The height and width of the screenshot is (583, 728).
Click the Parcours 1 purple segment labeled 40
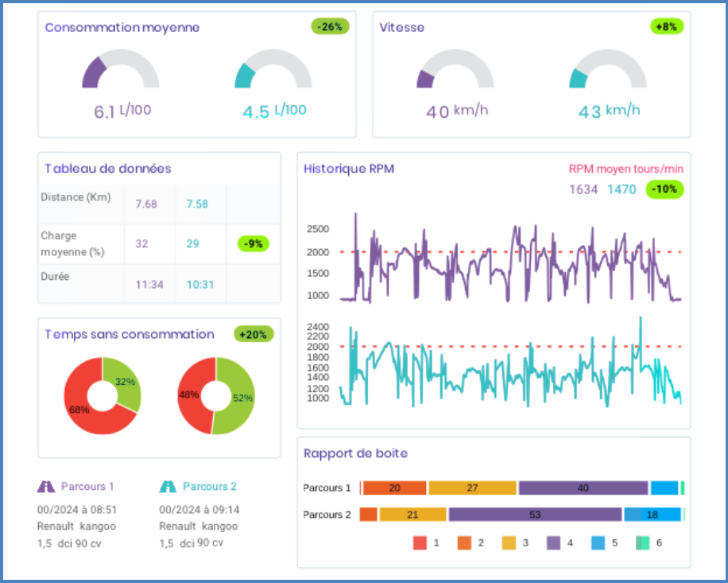click(583, 488)
